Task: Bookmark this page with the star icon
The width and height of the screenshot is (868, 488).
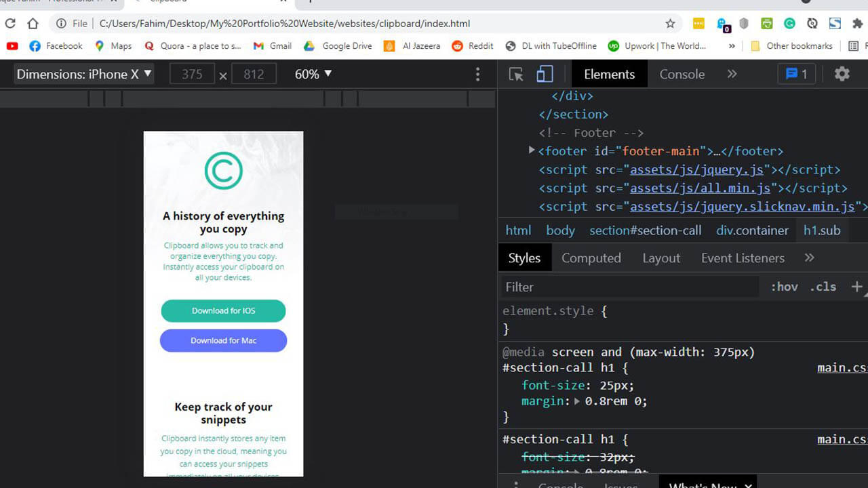Action: pyautogui.click(x=670, y=24)
